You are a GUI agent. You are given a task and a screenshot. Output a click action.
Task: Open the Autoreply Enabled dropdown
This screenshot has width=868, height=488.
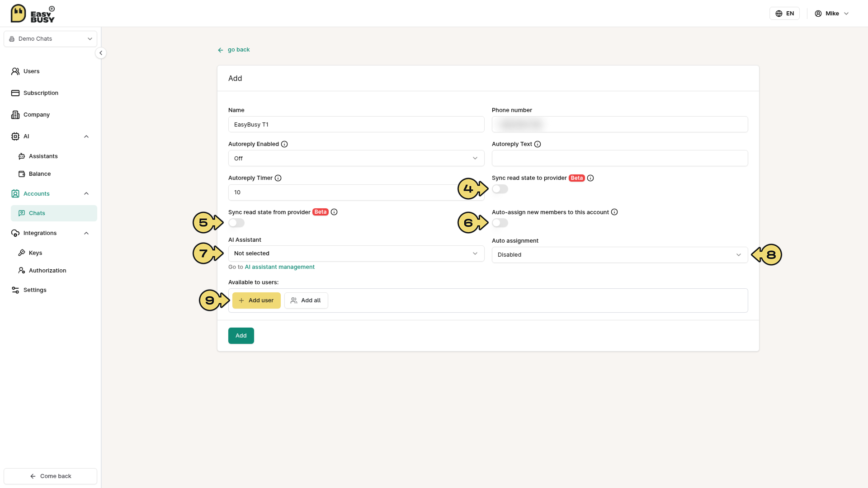coord(356,158)
